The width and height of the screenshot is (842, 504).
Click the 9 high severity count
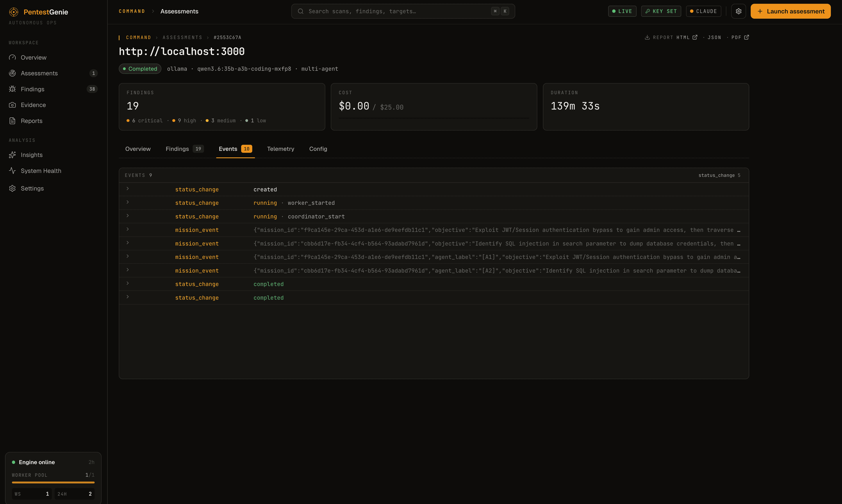(x=184, y=121)
